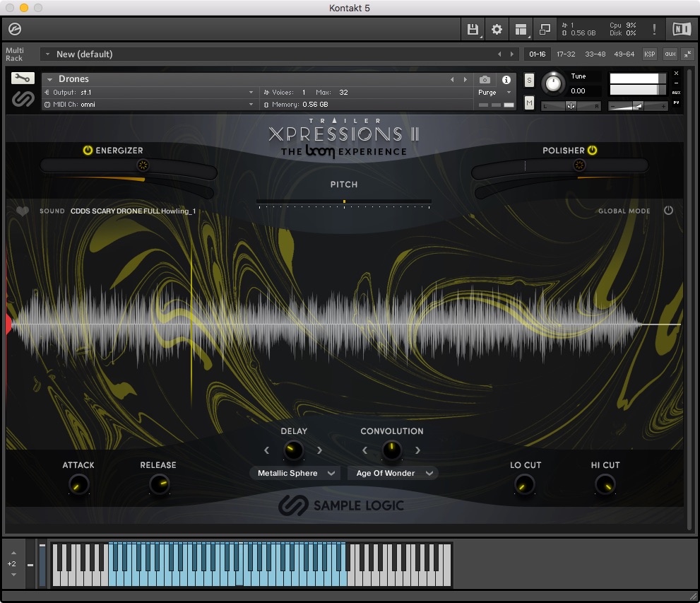
Task: Click the save disk icon in toolbar
Action: pos(473,30)
